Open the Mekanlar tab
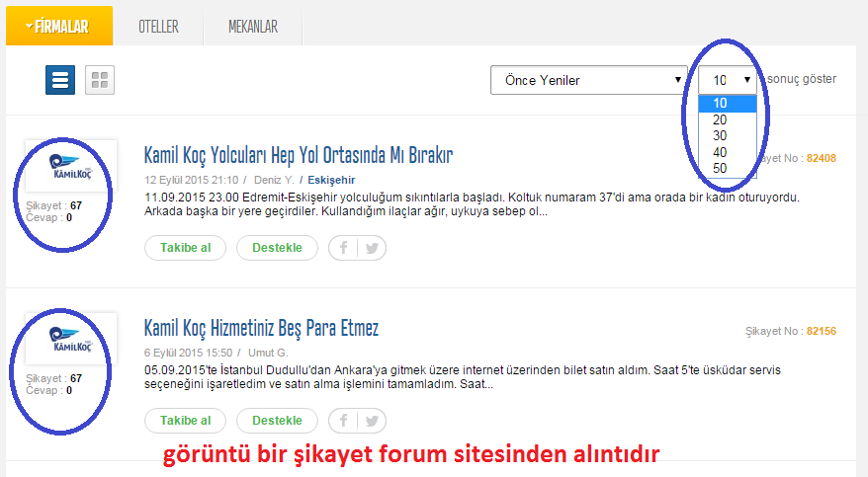The height and width of the screenshot is (477, 868). (x=253, y=26)
